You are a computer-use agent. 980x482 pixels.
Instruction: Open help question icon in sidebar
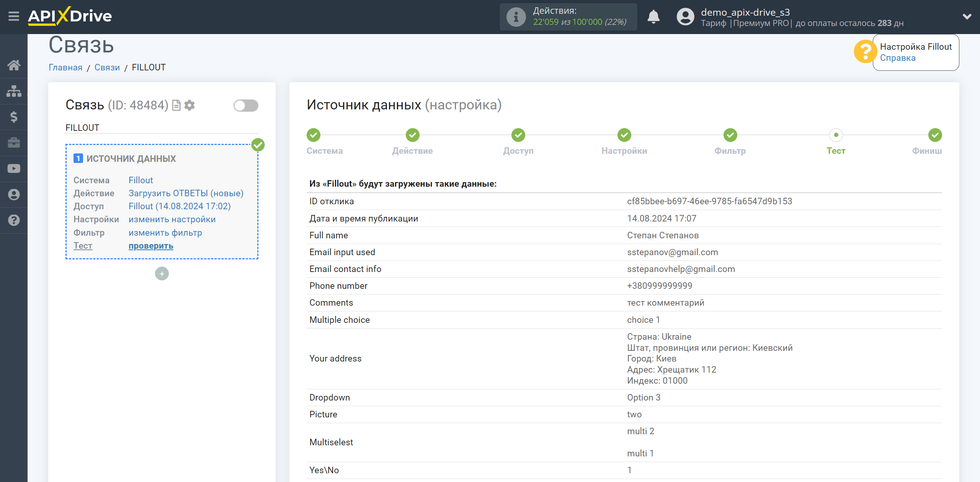coord(14,220)
